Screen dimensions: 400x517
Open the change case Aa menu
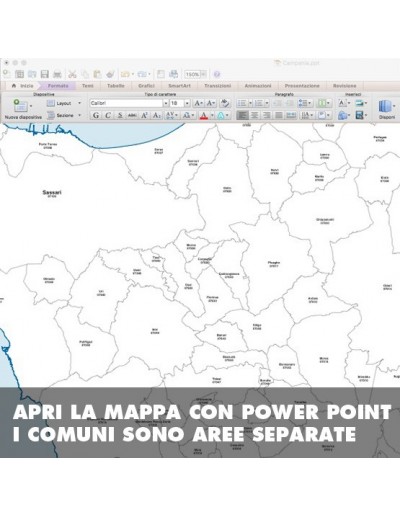[x=188, y=115]
